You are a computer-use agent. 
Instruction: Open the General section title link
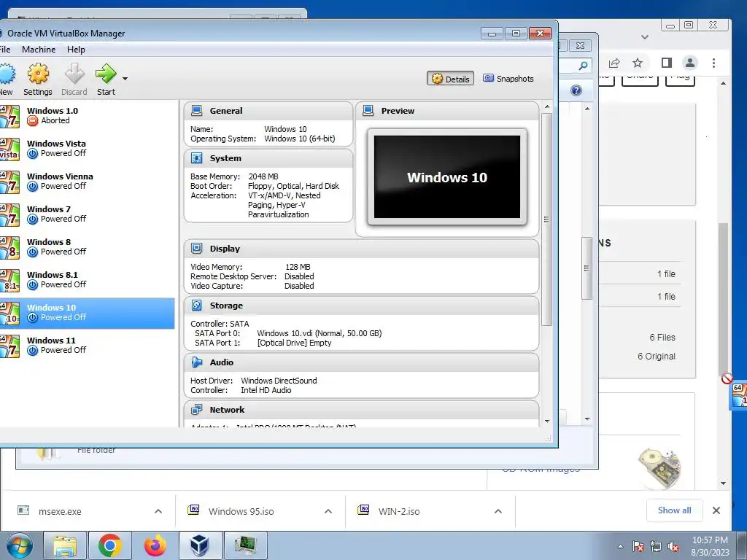click(226, 111)
